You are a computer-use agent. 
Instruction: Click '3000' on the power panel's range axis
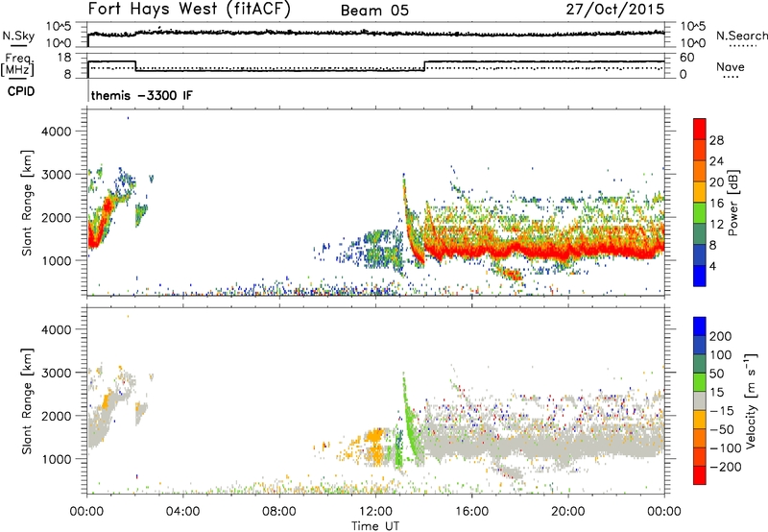(x=57, y=175)
